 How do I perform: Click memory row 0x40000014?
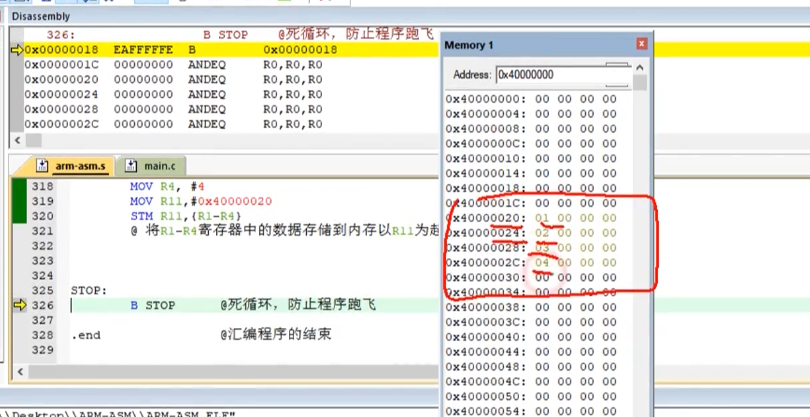point(531,174)
